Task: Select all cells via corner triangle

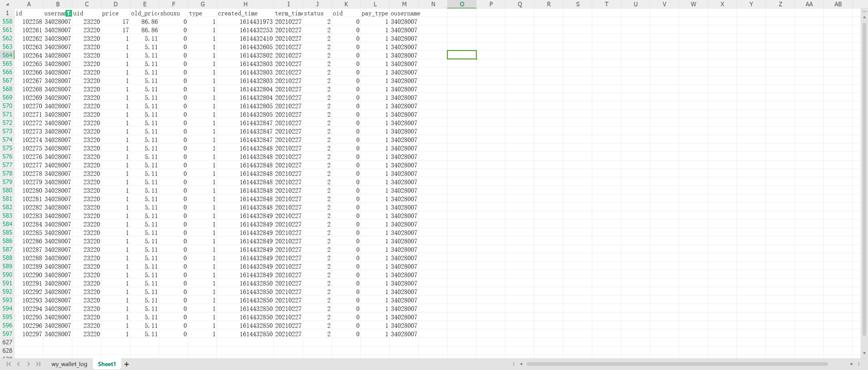Action: [x=7, y=4]
